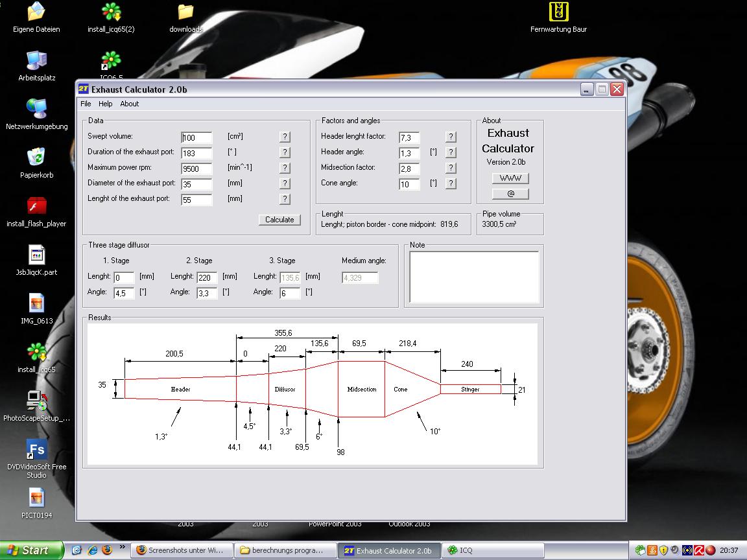Click help button for Header angle

point(451,152)
